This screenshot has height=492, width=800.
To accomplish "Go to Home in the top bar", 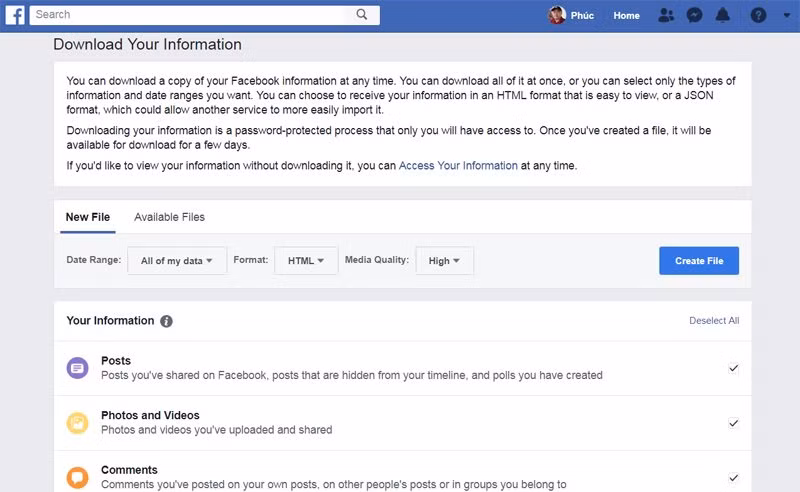I will pyautogui.click(x=627, y=15).
